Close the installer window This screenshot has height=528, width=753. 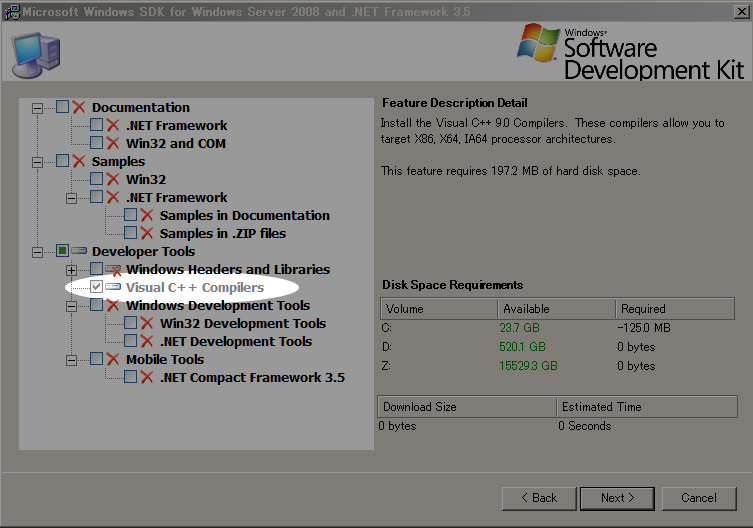[x=741, y=12]
